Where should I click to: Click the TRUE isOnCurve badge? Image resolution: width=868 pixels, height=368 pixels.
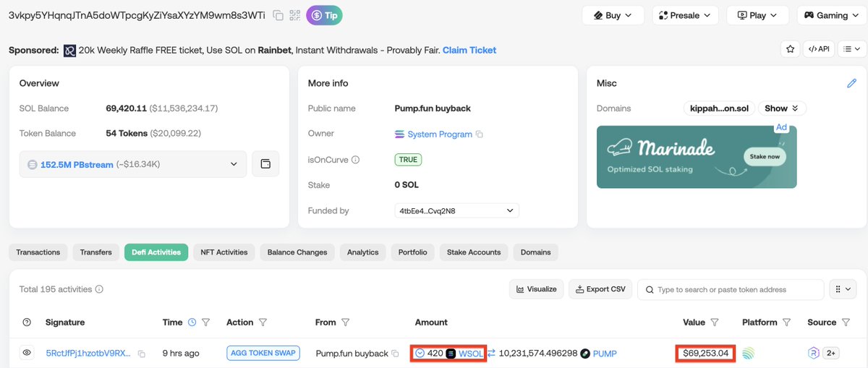[x=408, y=160]
